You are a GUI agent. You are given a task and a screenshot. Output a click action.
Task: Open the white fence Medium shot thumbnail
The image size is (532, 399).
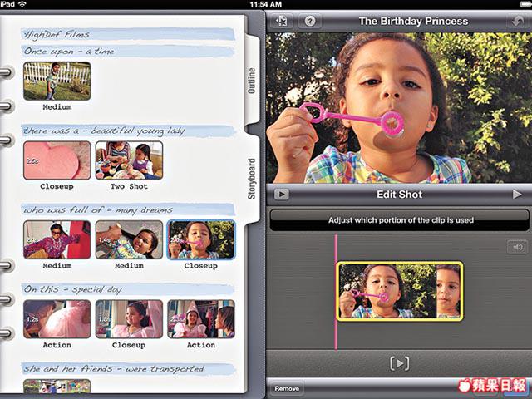[57, 81]
